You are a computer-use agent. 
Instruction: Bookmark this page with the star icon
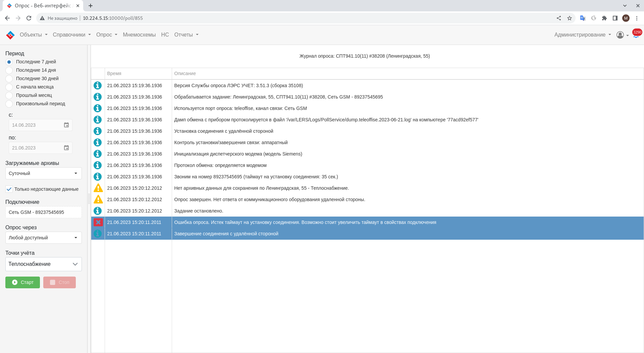tap(570, 18)
